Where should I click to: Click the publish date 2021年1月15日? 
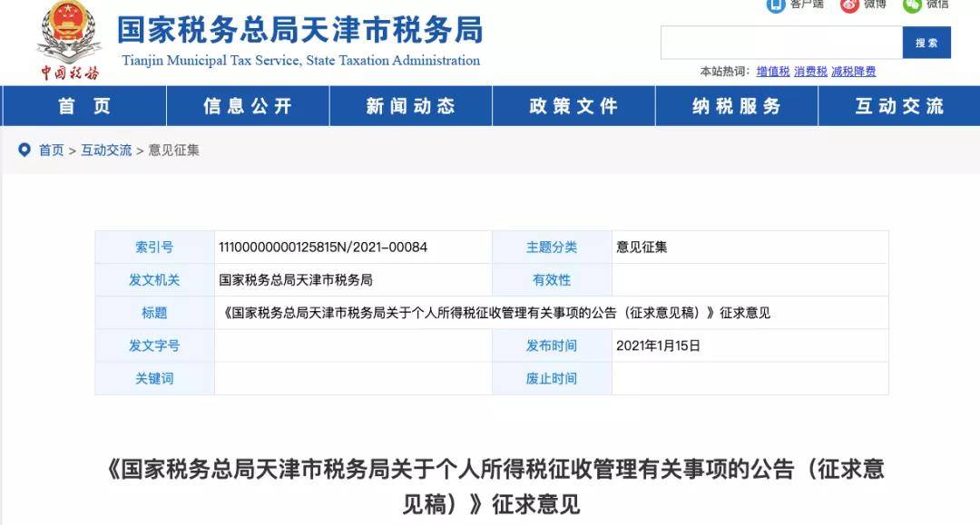(658, 345)
